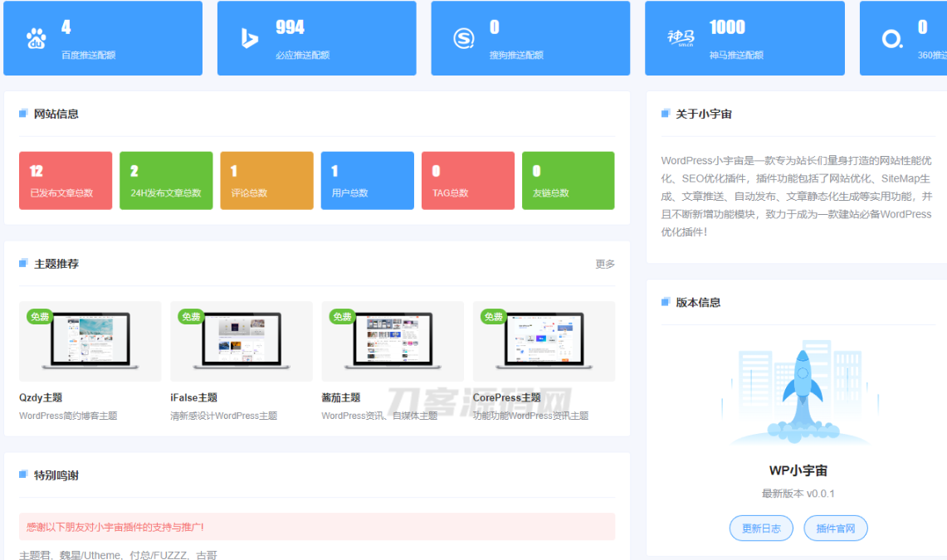Click the 免费 badge on 蕃茄主题
This screenshot has height=560, width=947.
[342, 316]
